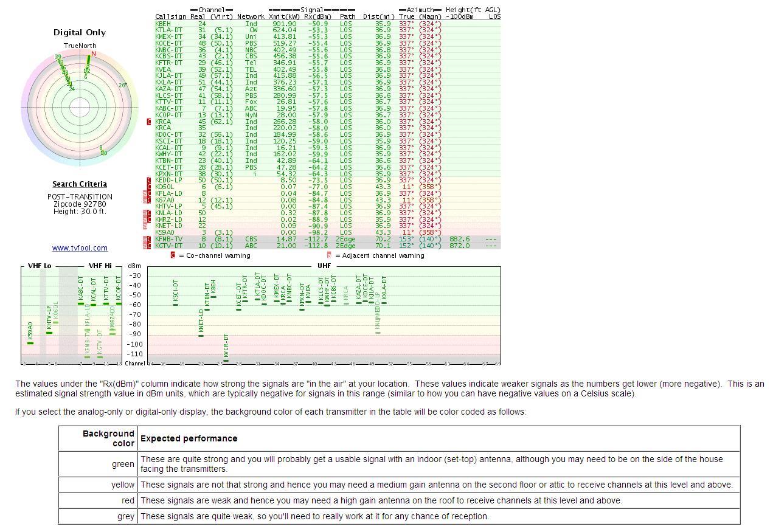The width and height of the screenshot is (773, 532).
Task: Click the green background color cell
Action: coord(98,465)
